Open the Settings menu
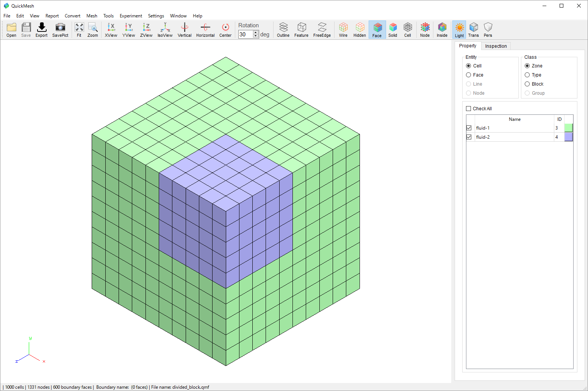 (156, 16)
